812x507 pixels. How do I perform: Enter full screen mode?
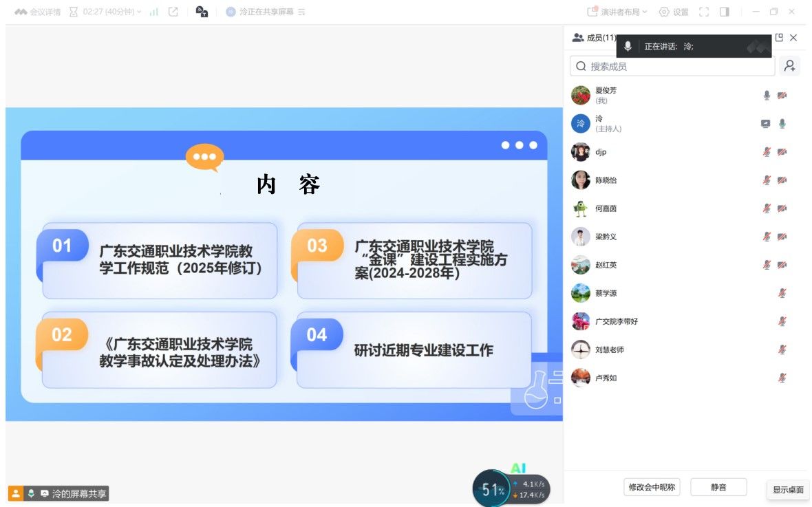pyautogui.click(x=703, y=12)
